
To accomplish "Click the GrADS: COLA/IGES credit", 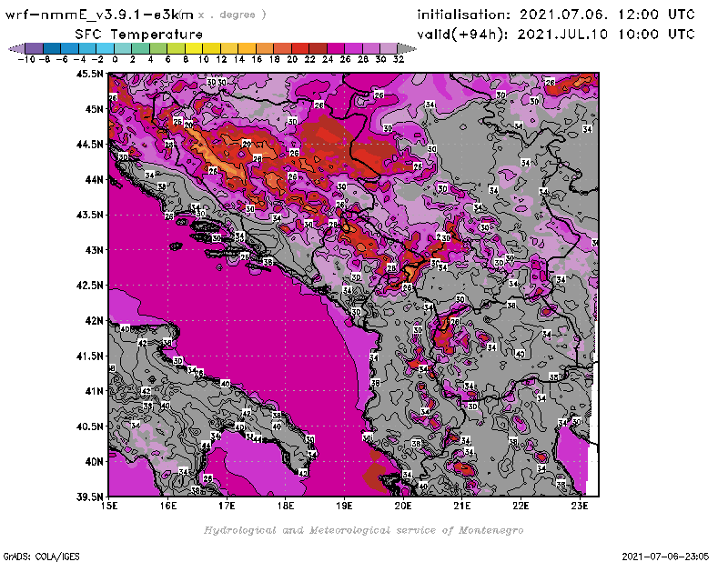I will point(41,557).
